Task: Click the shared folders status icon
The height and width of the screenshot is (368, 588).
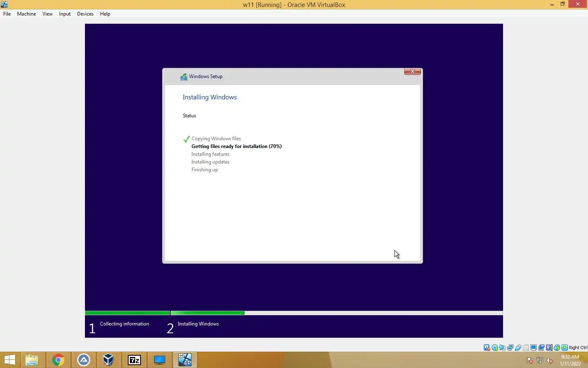Action: (x=526, y=348)
